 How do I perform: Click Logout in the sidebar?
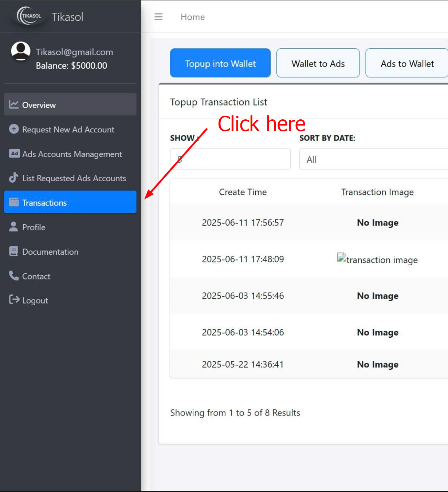(70, 300)
